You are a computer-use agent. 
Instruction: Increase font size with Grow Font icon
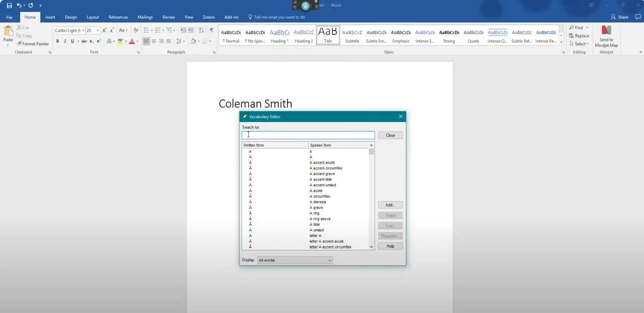[x=104, y=30]
